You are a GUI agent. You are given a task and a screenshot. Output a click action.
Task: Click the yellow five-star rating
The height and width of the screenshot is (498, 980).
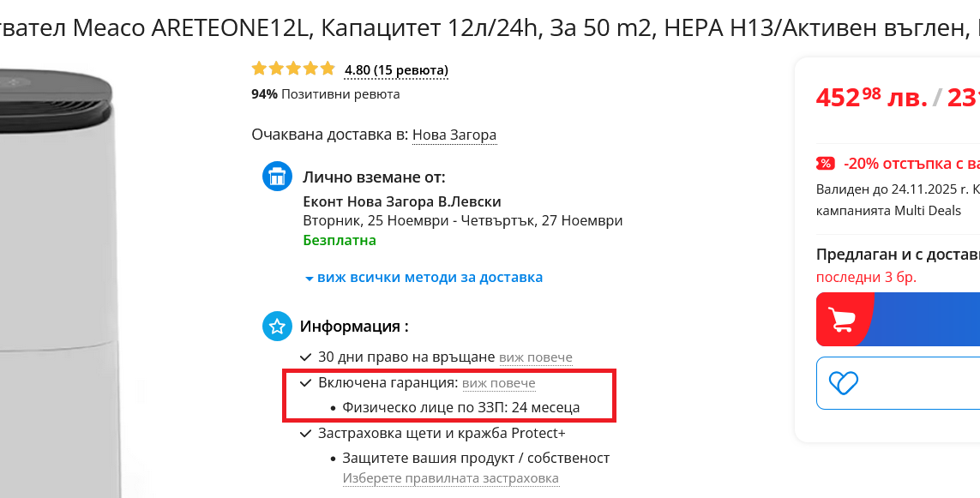[x=293, y=69]
